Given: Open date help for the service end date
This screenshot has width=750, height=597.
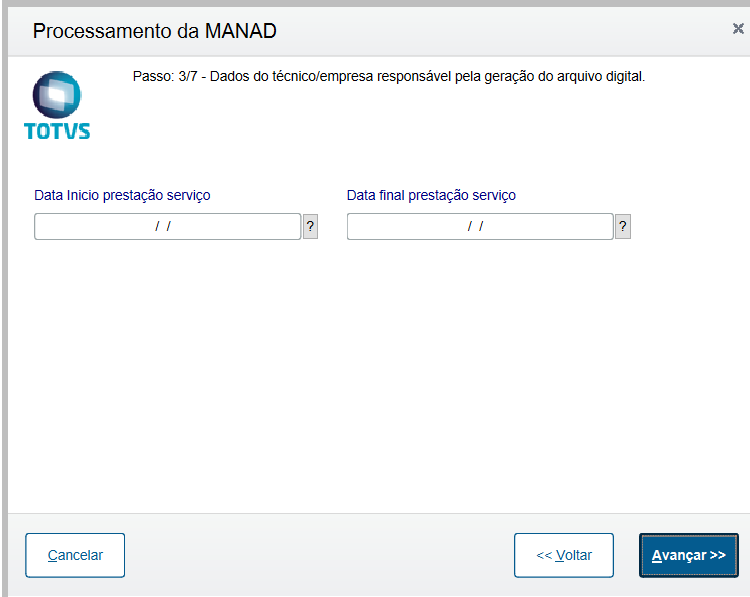Looking at the screenshot, I should coord(623,227).
